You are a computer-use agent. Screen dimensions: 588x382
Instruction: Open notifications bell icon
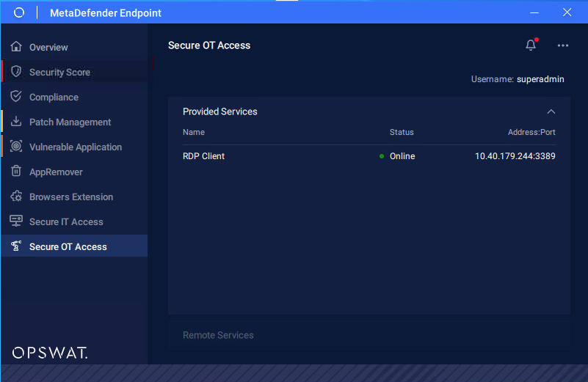[531, 45]
